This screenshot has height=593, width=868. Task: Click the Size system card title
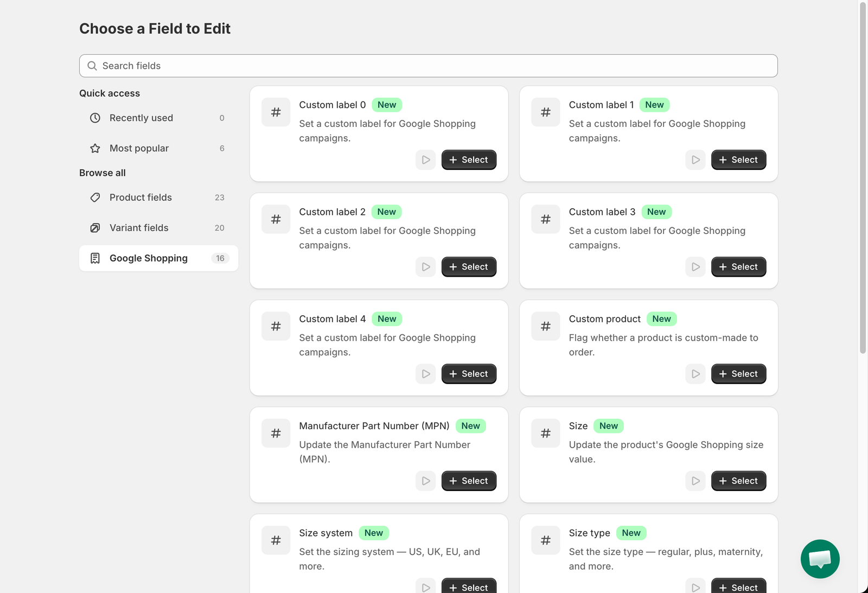325,533
